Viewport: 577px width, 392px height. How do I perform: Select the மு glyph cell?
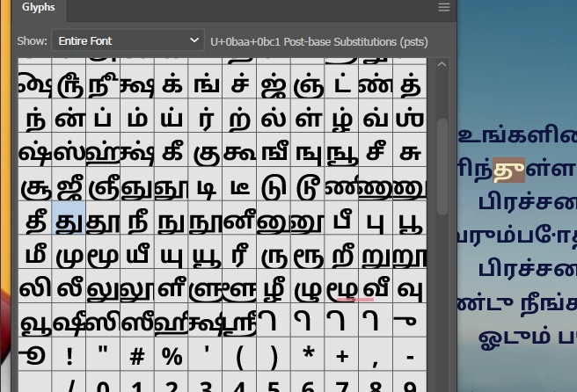(69, 252)
